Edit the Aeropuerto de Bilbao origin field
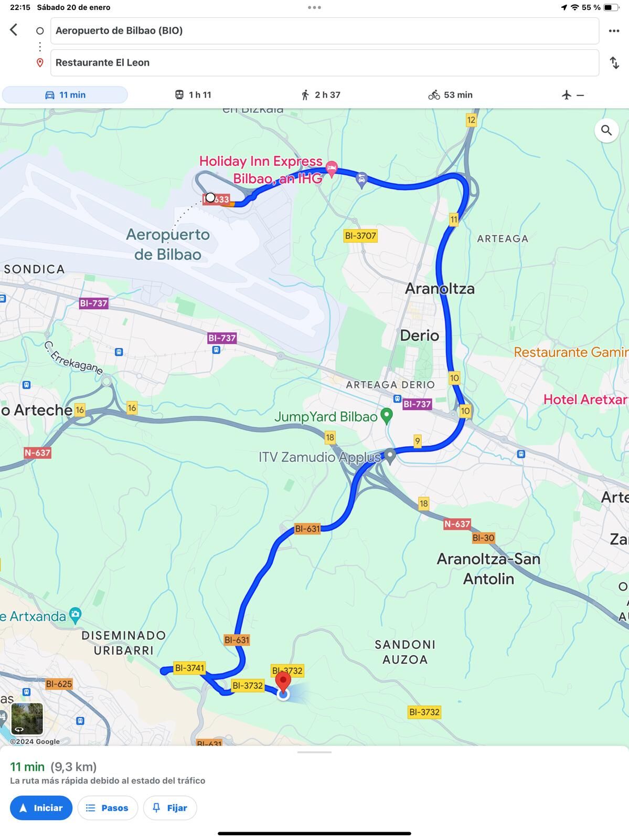This screenshot has height=840, width=629. click(325, 31)
